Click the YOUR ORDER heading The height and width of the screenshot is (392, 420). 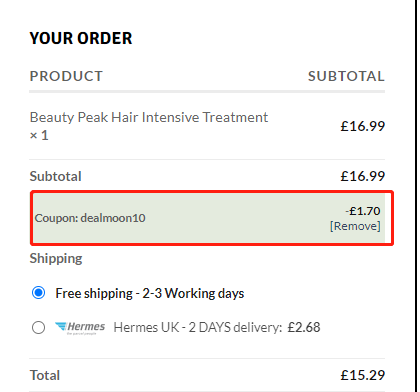pyautogui.click(x=81, y=38)
